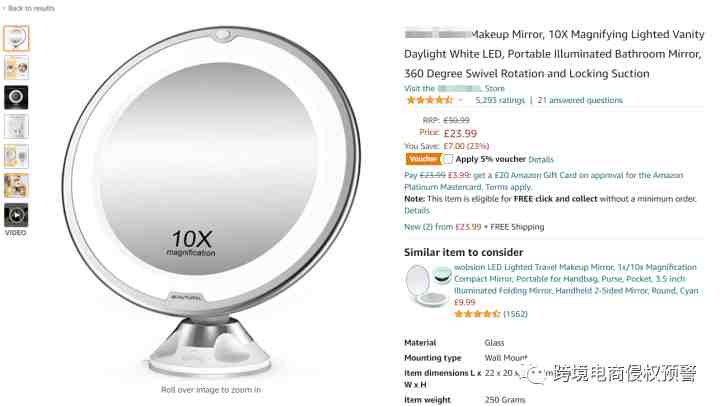Open the wobsion LED Lighted Travel Mirror link
720x406 pixels.
(x=576, y=279)
